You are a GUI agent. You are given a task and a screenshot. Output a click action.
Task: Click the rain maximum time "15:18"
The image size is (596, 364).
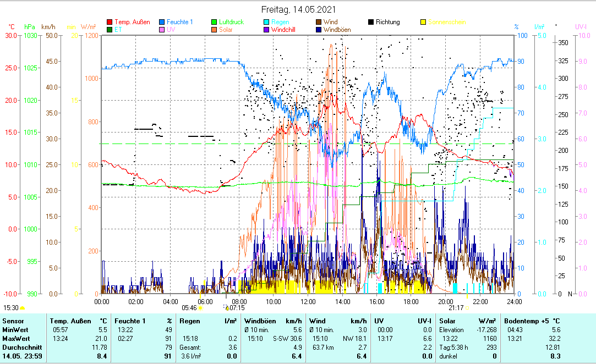[x=190, y=339]
